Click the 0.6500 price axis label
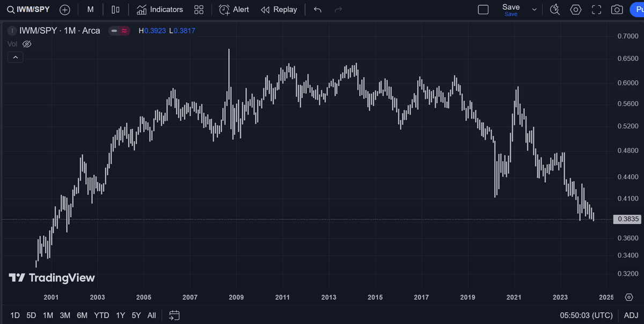 pyautogui.click(x=628, y=58)
